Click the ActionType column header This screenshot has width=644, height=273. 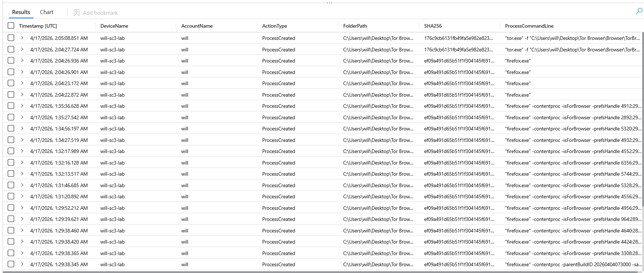point(275,26)
